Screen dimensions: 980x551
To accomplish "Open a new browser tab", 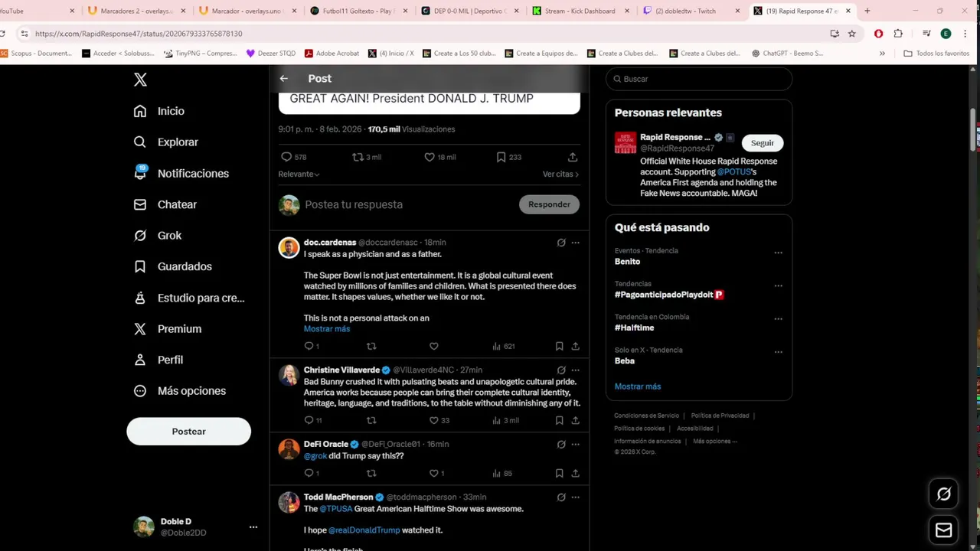I will 867,11.
